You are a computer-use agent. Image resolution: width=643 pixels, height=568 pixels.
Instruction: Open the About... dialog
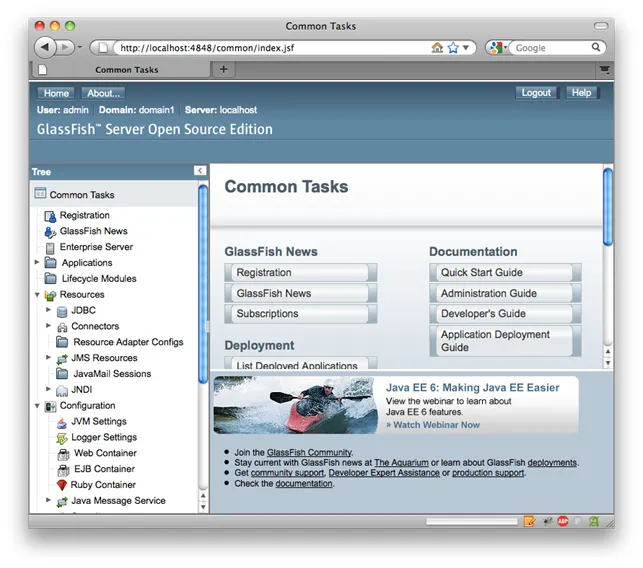pos(103,93)
